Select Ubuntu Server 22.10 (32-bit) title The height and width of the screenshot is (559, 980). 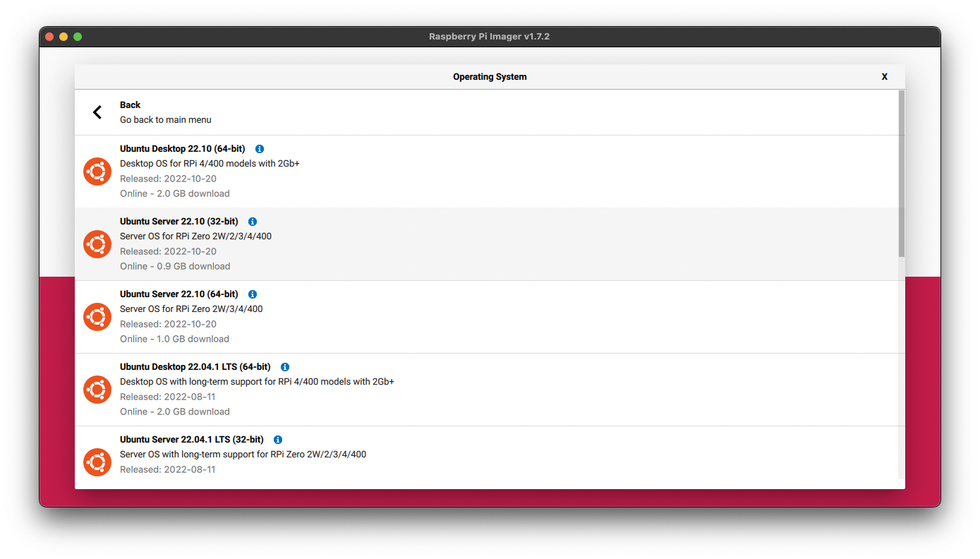(179, 222)
